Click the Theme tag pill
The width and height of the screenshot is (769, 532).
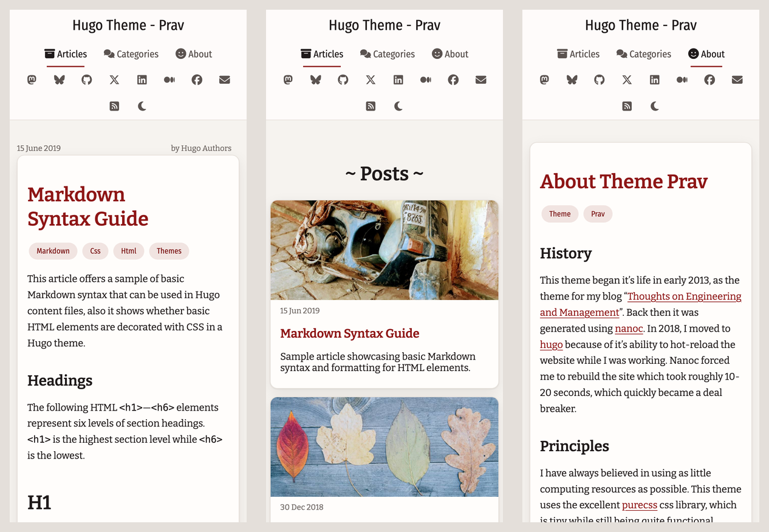(x=560, y=214)
